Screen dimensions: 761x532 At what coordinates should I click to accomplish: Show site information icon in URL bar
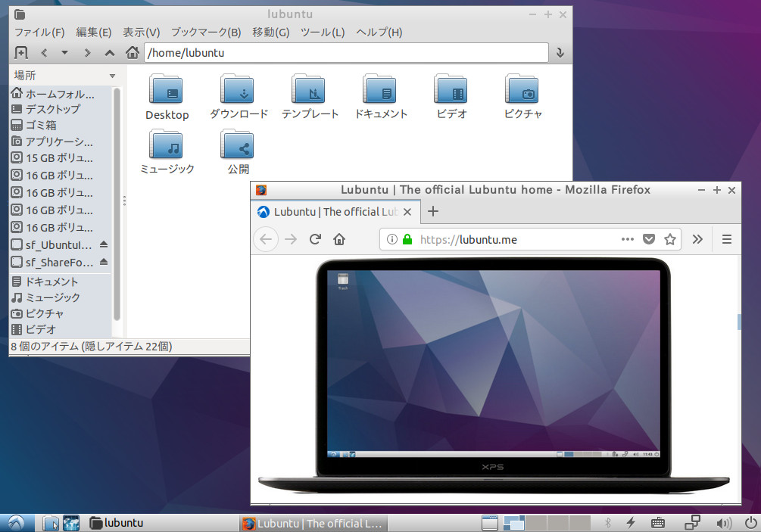[x=391, y=239]
